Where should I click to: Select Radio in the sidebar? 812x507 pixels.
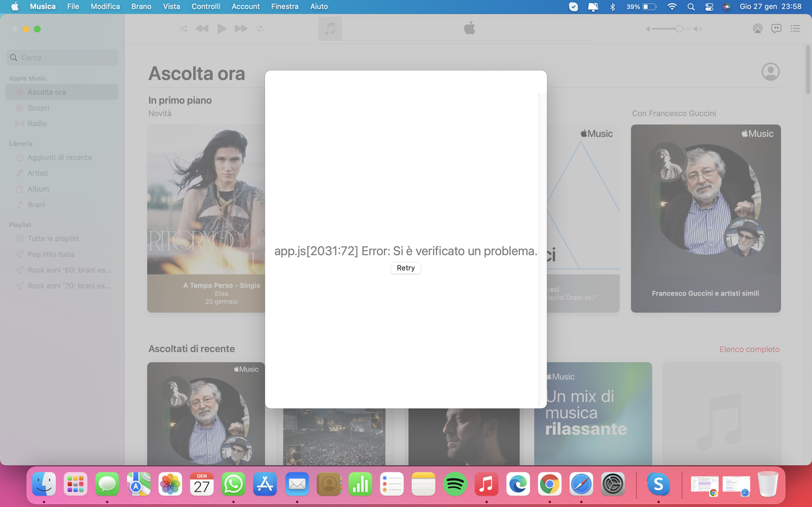[37, 123]
